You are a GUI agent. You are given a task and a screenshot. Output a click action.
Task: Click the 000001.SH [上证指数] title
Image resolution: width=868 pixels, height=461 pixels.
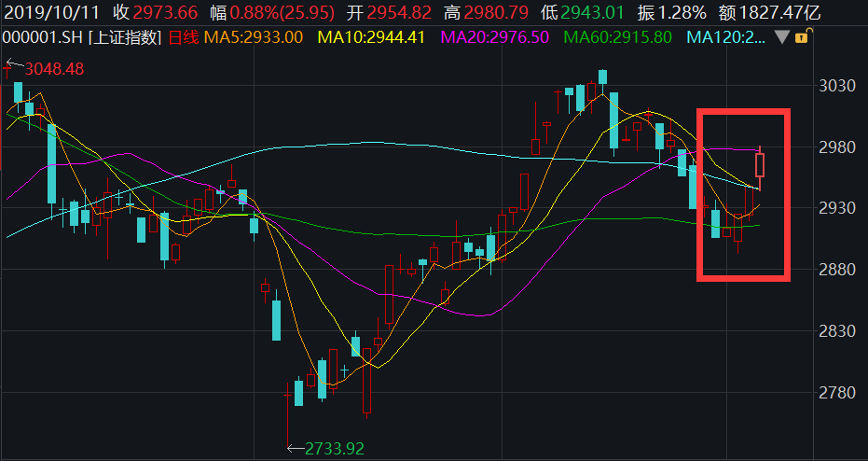82,37
